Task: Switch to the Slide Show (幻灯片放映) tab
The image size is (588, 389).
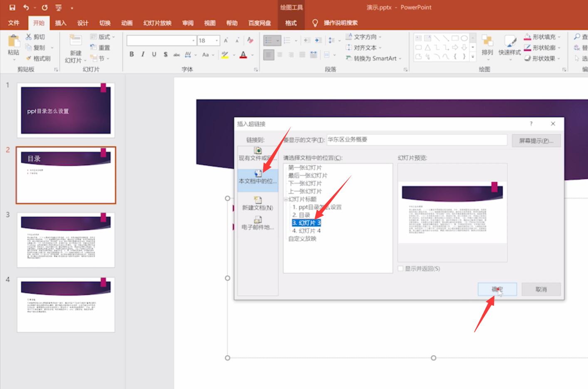Action: coord(157,23)
